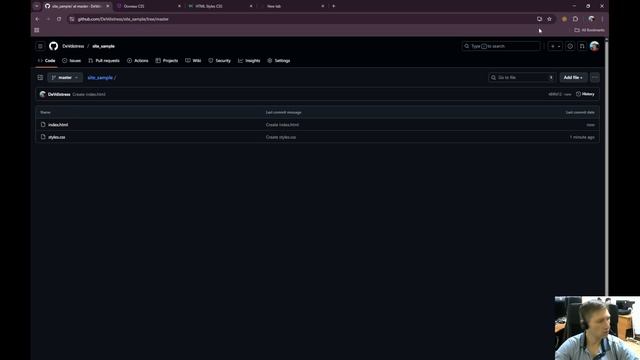View site information icon in address bar
This screenshot has width=640, height=360.
[72, 19]
